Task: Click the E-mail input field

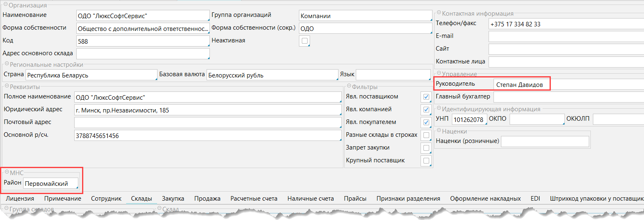Action: [566, 37]
